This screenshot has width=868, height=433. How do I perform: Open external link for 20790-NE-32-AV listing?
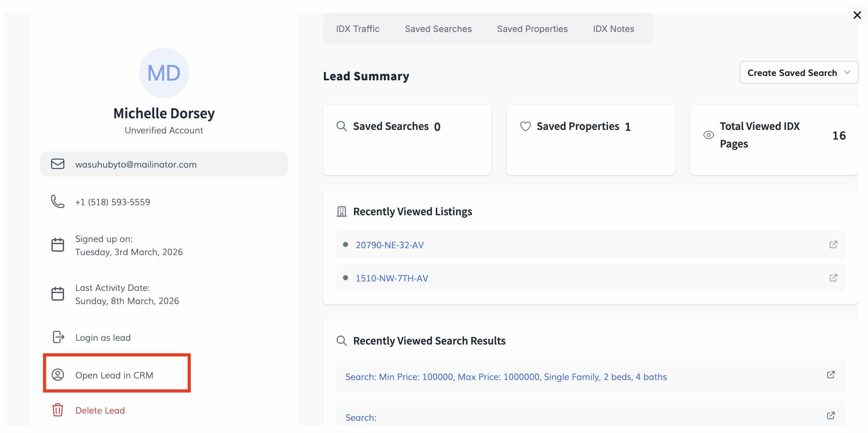tap(833, 244)
